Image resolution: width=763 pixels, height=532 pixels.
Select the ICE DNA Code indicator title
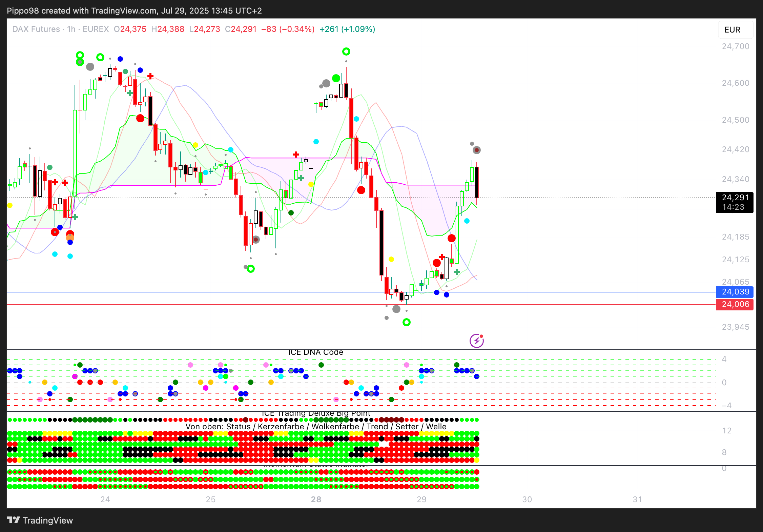(315, 352)
